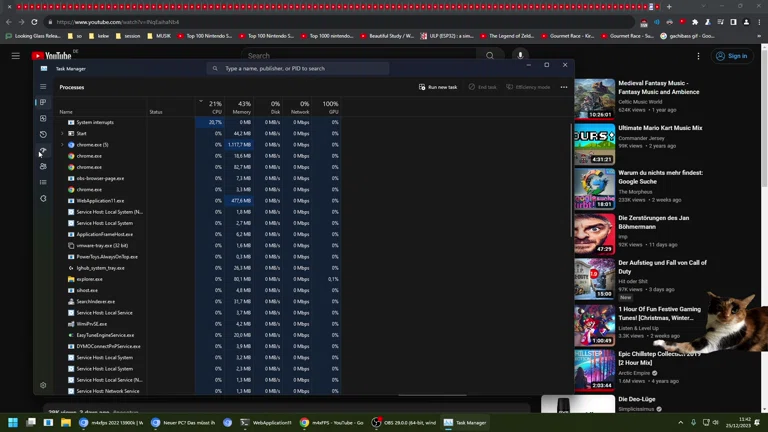Open Task Manager settings gear
Screen dimensions: 768x432
[x=43, y=385]
